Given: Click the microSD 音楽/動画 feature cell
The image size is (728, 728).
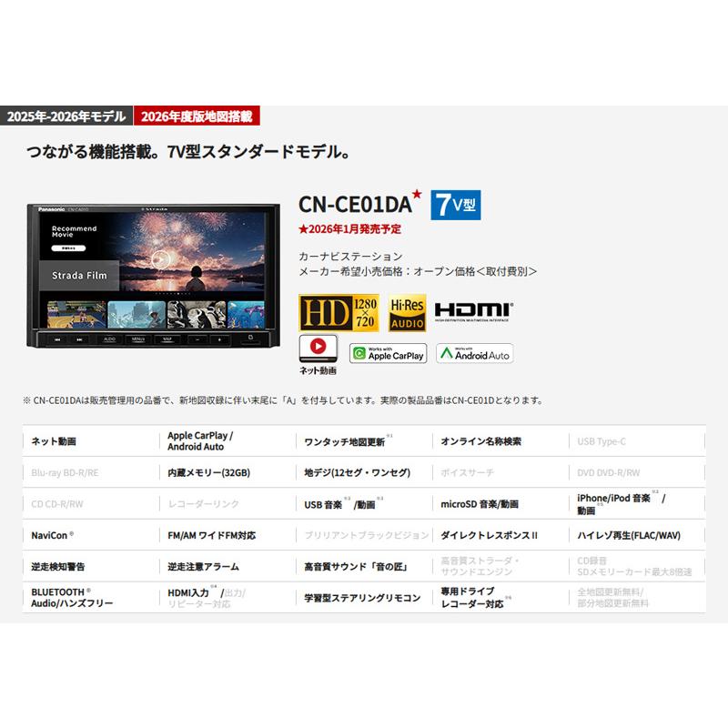Looking at the screenshot, I should coord(500,504).
